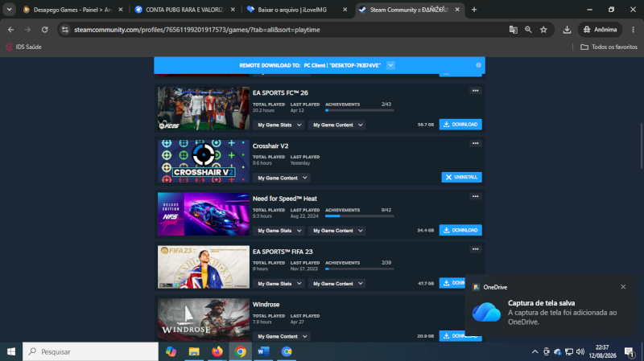Screen dimensions: 644x361
Task: Open File Explorer from taskbar
Action: (x=194, y=351)
